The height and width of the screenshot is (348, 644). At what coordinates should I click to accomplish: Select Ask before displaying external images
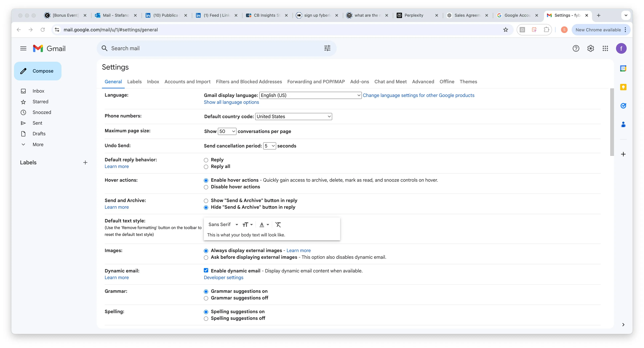pyautogui.click(x=206, y=257)
